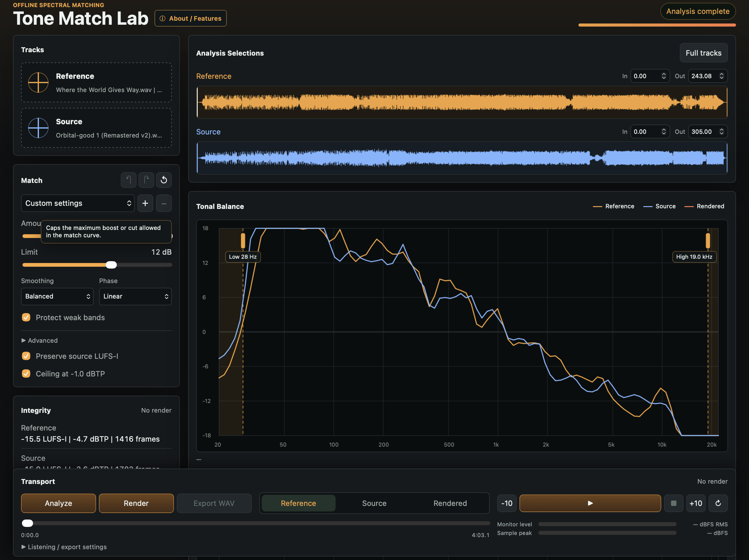Viewport: 749px width, 560px height.
Task: Disable Ceiling at -1.0 dBTP checkbox
Action: 26,373
